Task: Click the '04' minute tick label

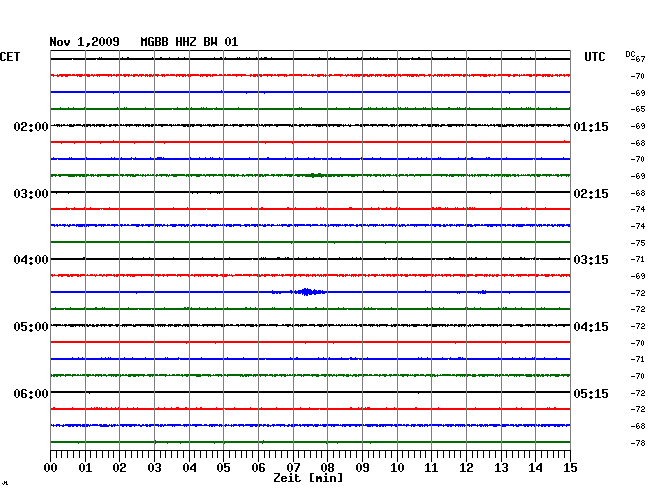Action: coord(189,468)
